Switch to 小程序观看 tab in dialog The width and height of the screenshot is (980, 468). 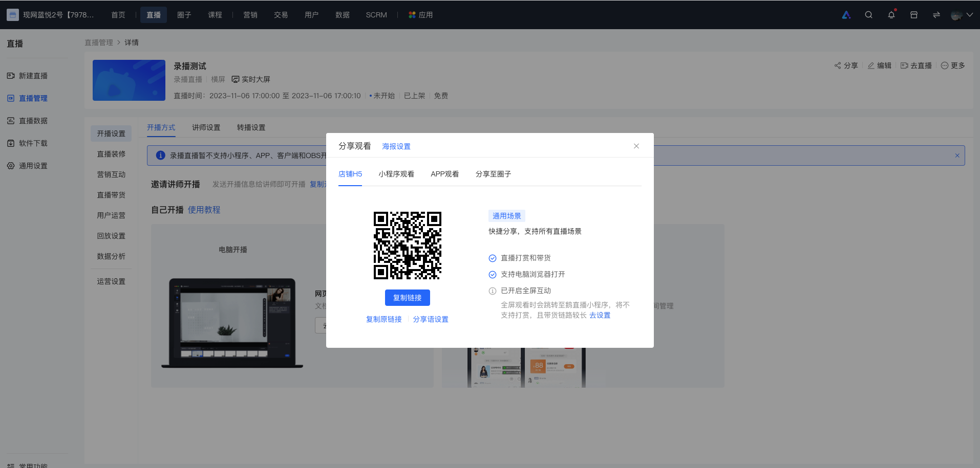tap(396, 174)
